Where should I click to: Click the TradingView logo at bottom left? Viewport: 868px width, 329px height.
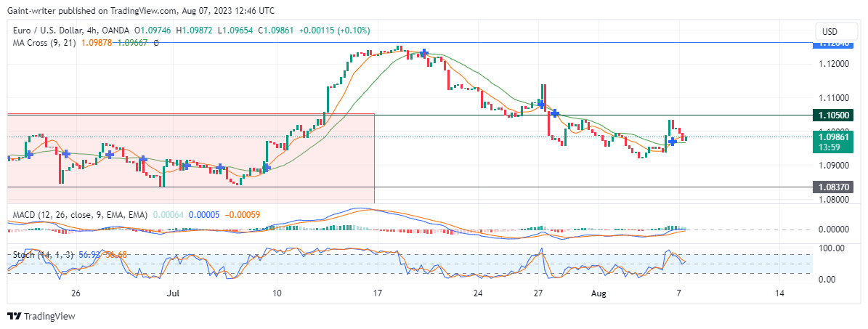tap(41, 316)
